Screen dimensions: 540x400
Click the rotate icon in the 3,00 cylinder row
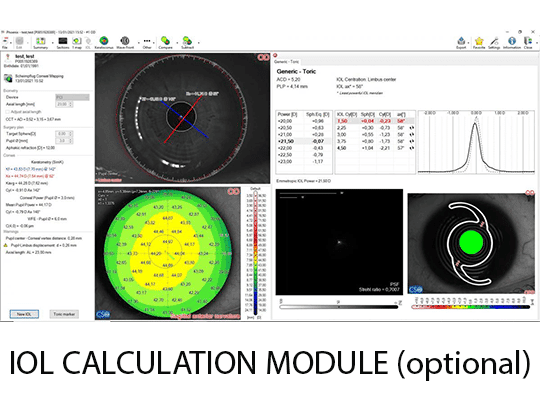(412, 135)
